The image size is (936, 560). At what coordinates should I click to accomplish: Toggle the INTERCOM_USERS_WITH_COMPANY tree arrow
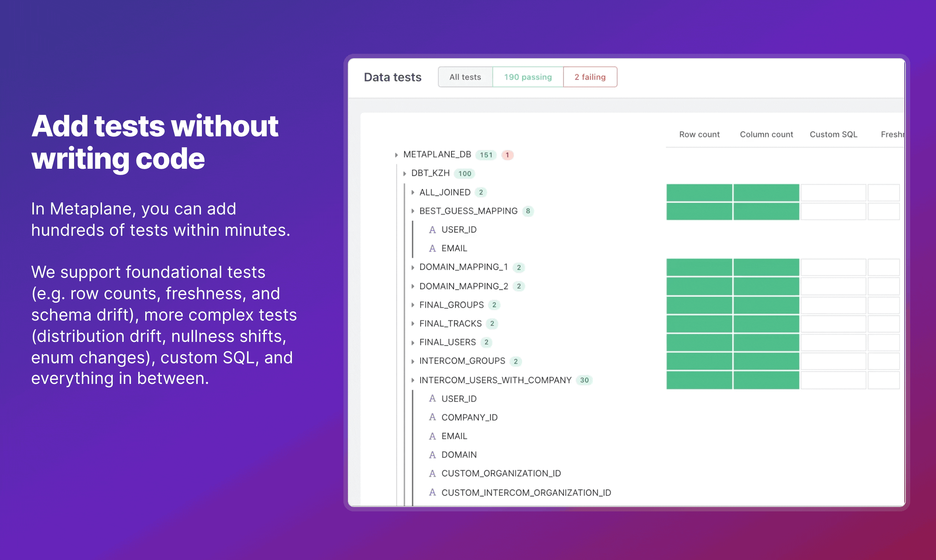pos(413,380)
